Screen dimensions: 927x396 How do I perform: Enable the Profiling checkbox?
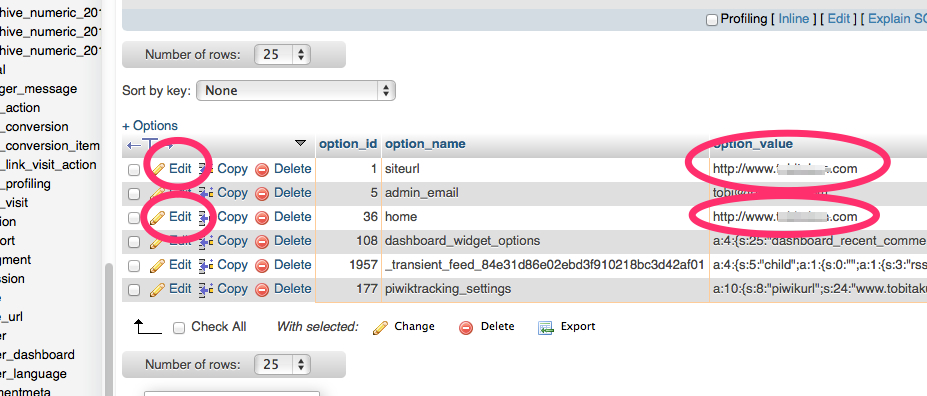coord(712,20)
